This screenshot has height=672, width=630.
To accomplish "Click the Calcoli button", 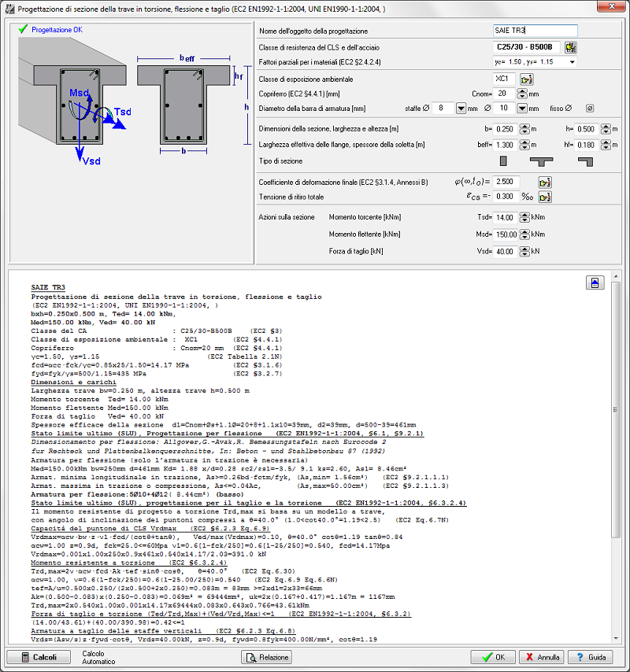I will point(39,657).
